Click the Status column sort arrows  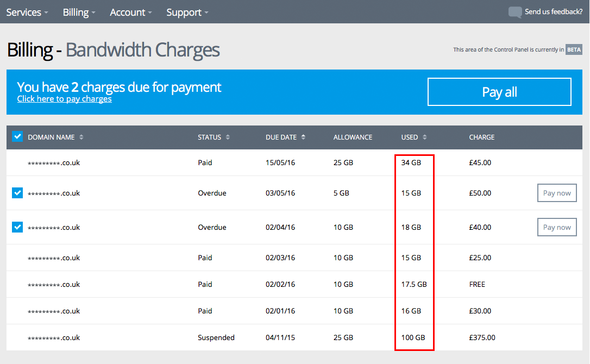tap(228, 137)
